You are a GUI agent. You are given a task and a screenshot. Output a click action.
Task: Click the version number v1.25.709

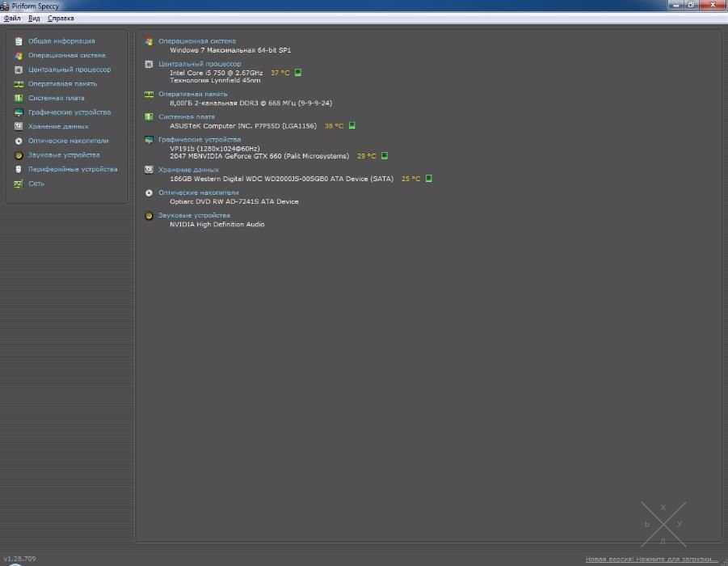point(19,559)
